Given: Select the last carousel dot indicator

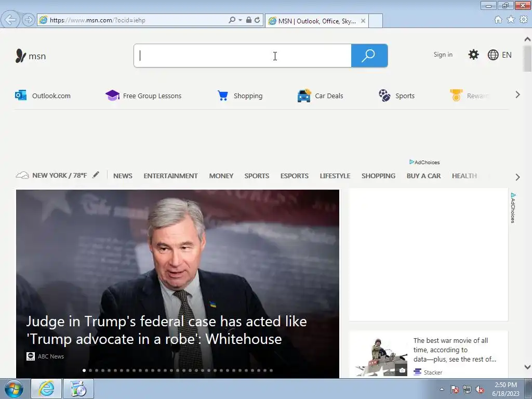Looking at the screenshot, I should point(271,370).
